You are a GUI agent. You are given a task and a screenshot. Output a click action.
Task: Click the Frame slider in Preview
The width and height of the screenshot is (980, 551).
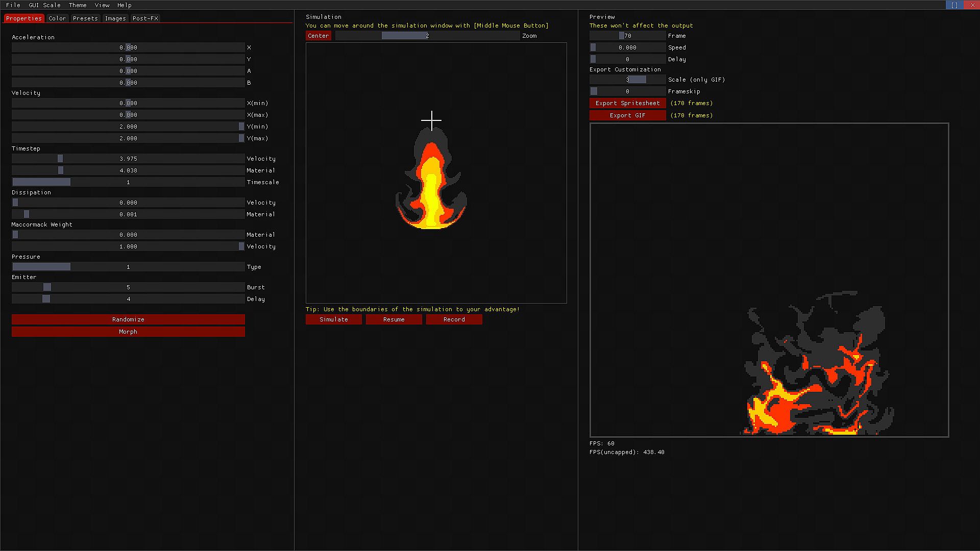tap(627, 36)
